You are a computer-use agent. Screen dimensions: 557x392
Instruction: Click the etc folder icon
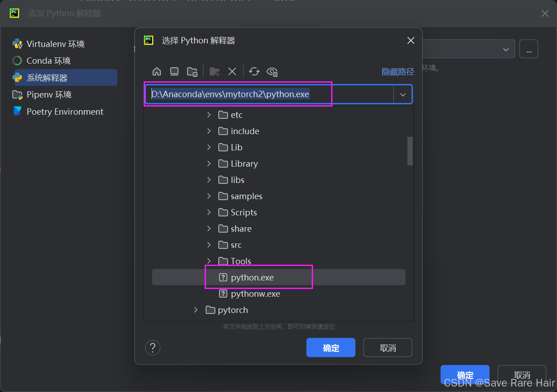(x=223, y=115)
